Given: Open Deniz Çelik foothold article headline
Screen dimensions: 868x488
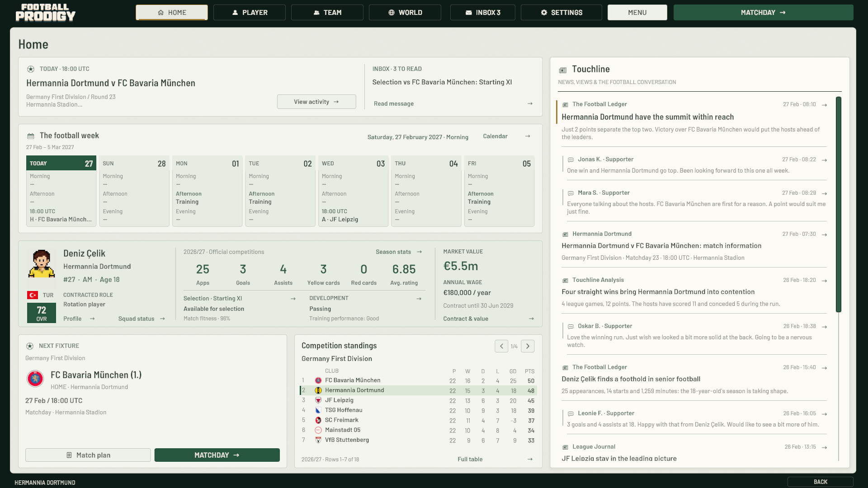Looking at the screenshot, I should [631, 379].
